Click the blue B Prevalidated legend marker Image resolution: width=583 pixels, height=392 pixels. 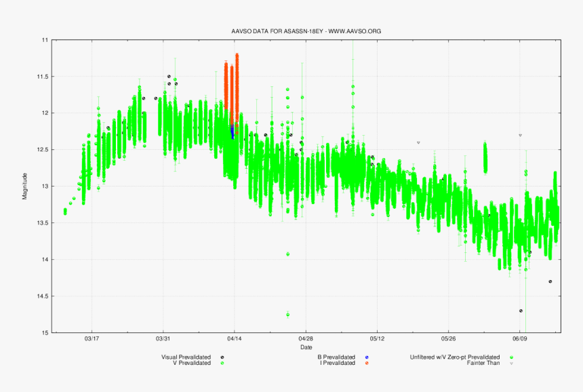[x=367, y=357]
